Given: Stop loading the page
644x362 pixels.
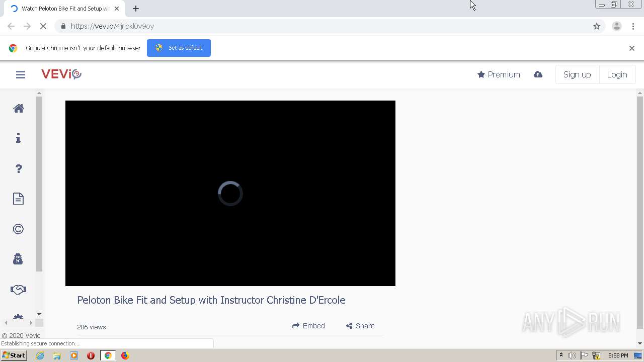Looking at the screenshot, I should point(43,26).
